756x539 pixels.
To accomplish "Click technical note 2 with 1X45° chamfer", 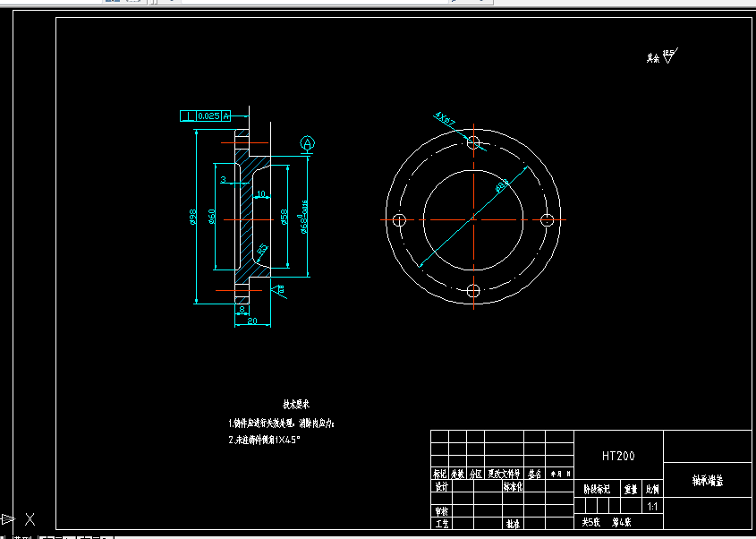I will click(x=264, y=440).
